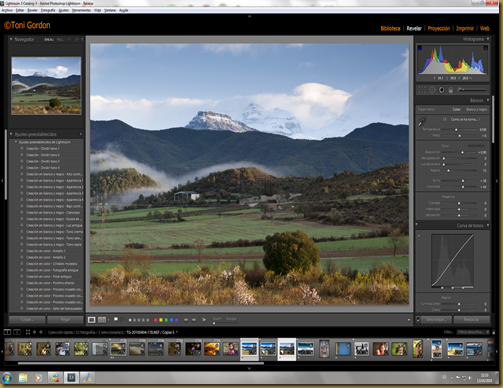Add new preset with plus icon
Screen dimensions: 503x388
point(81,134)
